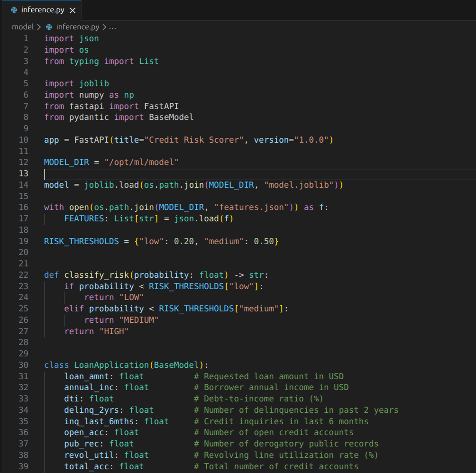Click the return "LOW" string

pyautogui.click(x=131, y=297)
